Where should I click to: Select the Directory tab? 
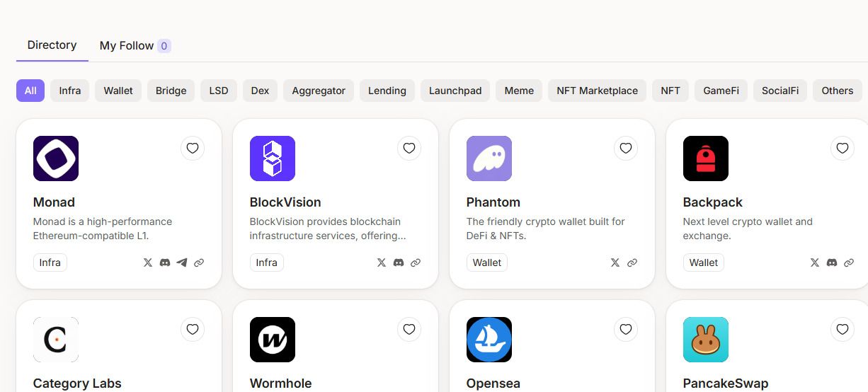click(x=52, y=45)
